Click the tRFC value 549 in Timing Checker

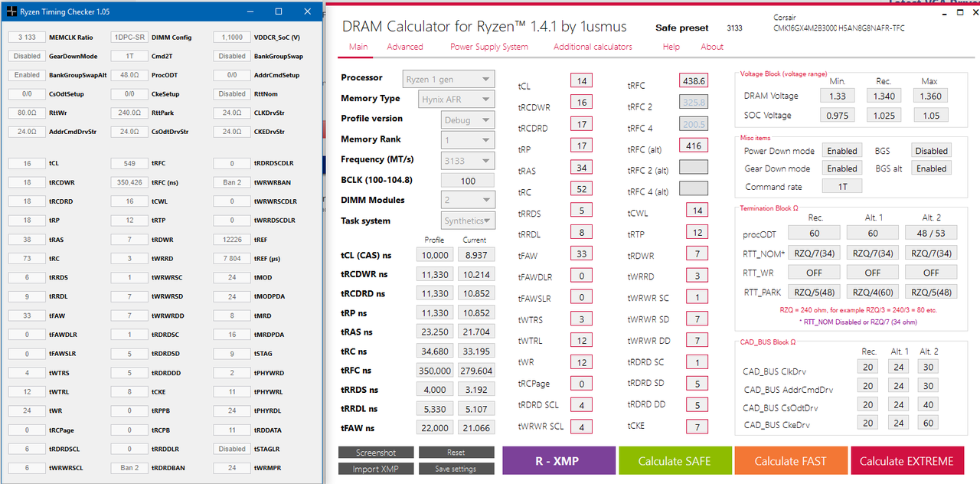pos(129,164)
